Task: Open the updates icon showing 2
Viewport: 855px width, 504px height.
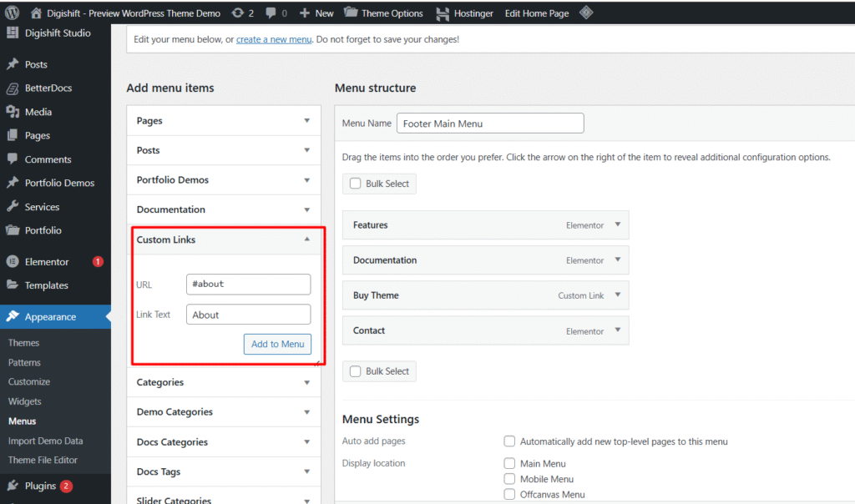Action: pyautogui.click(x=237, y=13)
